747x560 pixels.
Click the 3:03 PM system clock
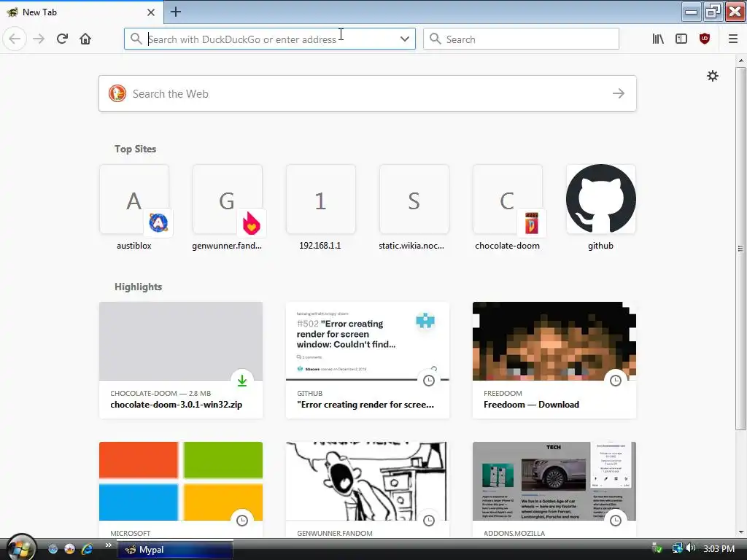pos(719,548)
